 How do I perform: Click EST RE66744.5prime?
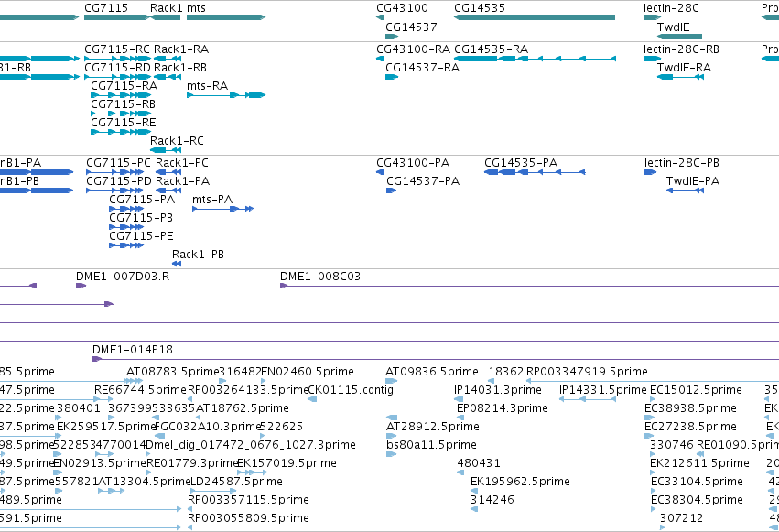pos(140,390)
